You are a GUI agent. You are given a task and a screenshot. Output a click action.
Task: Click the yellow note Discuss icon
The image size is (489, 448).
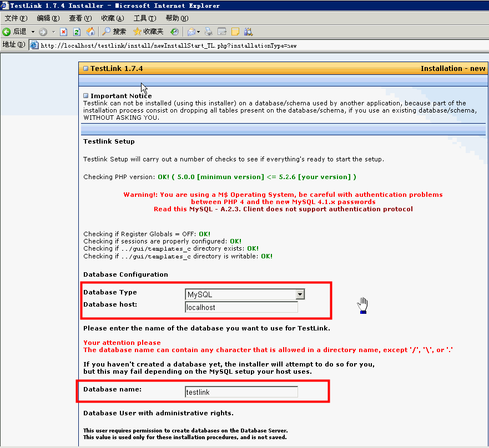(235, 32)
